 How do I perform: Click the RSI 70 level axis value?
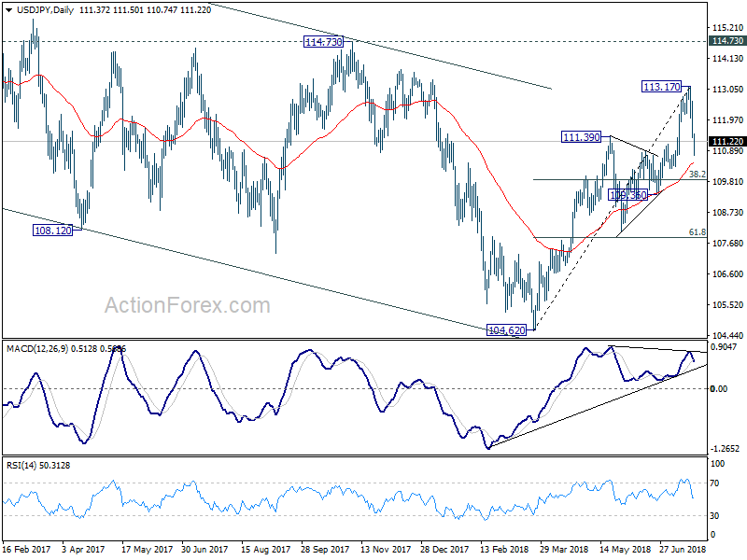click(714, 483)
